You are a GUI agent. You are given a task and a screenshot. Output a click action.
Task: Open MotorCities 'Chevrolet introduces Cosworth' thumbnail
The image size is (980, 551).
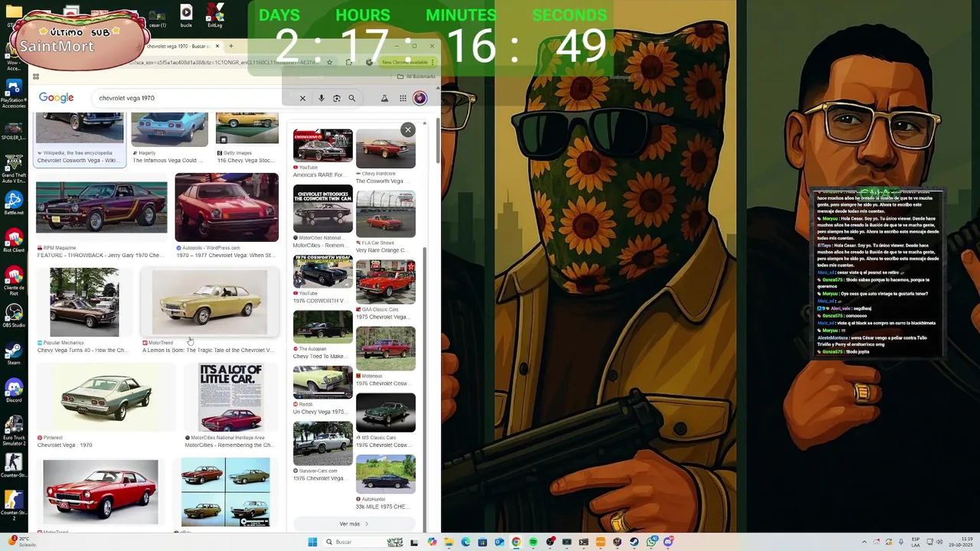point(322,209)
